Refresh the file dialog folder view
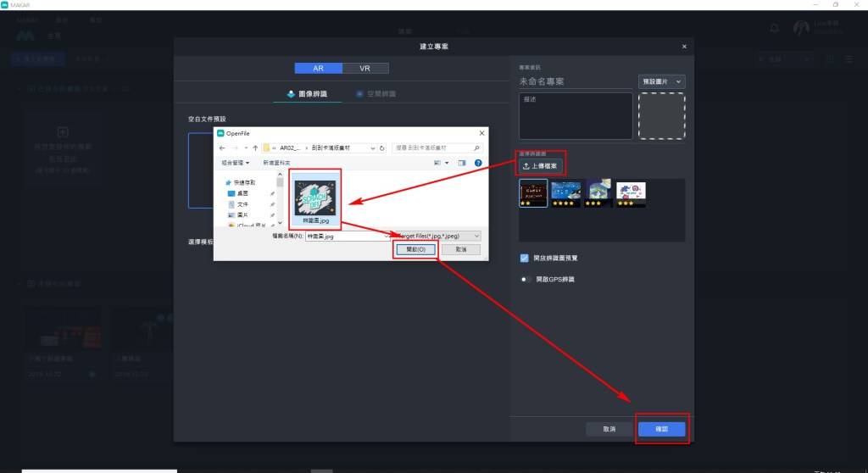The height and width of the screenshot is (473, 868). (x=384, y=147)
